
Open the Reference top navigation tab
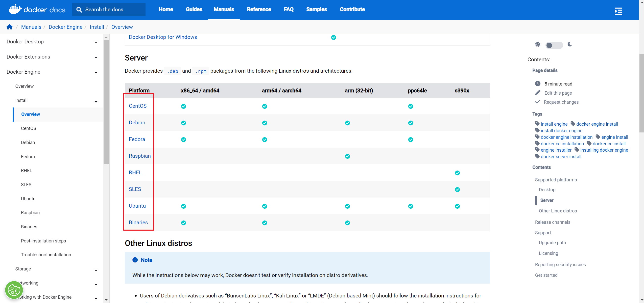pos(259,9)
